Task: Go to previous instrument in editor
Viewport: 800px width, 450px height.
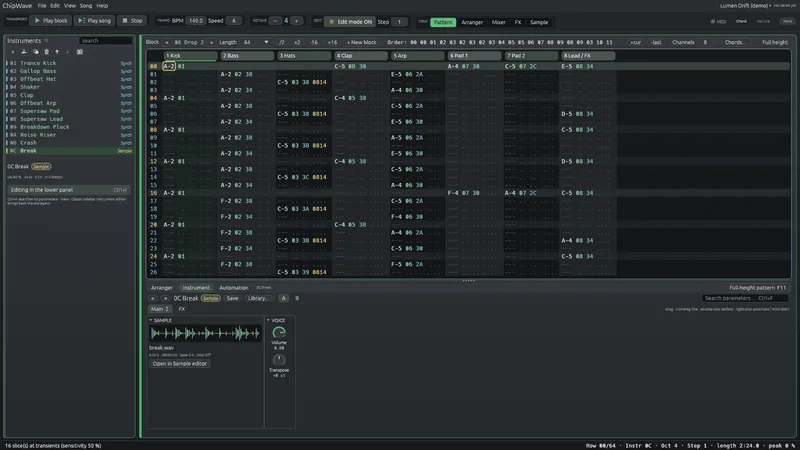Action: (x=153, y=298)
